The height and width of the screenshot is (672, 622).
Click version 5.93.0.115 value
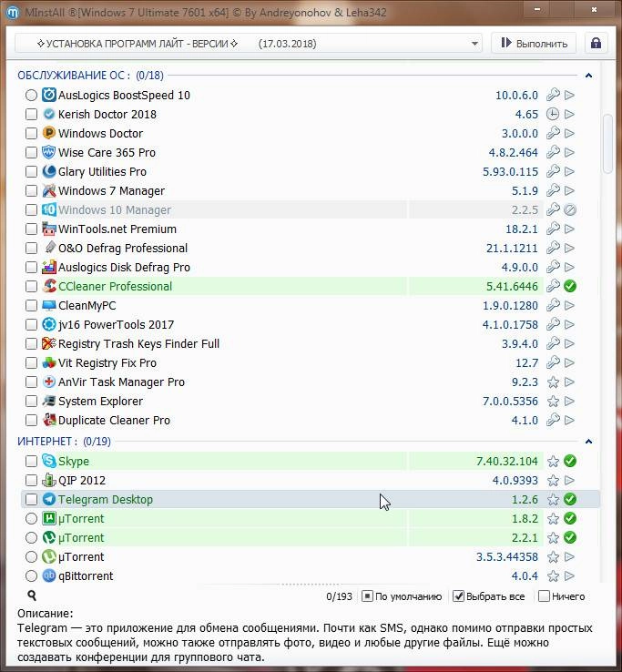510,171
